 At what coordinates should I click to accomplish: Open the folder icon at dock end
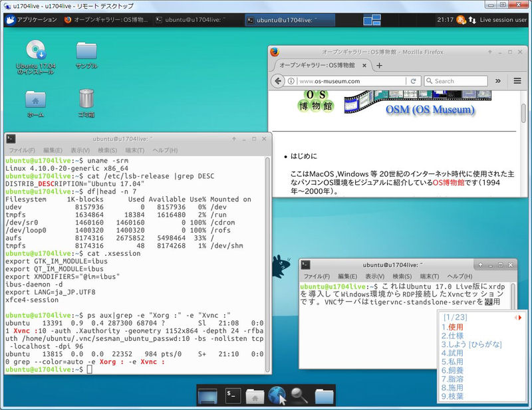click(325, 396)
